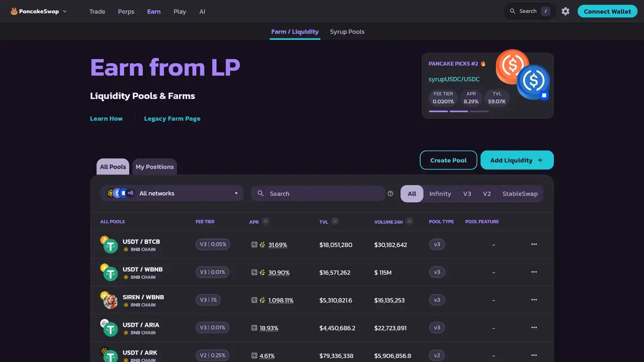Sort pools by APR arrow

pos(265,221)
